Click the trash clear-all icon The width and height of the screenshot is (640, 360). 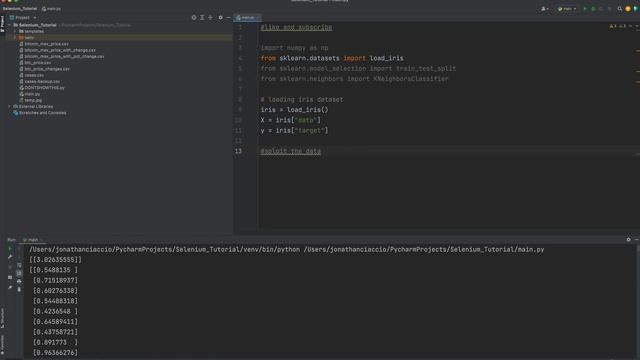[x=19, y=289]
